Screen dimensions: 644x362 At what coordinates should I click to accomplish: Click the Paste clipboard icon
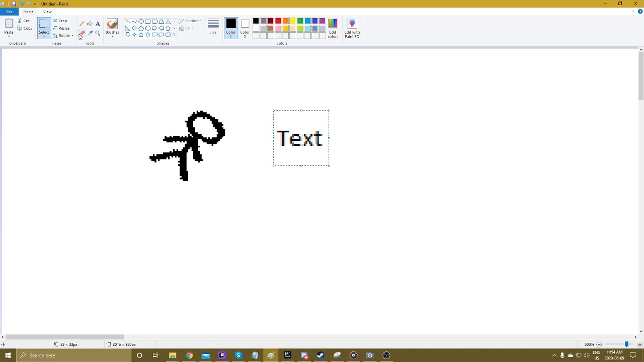tap(9, 24)
